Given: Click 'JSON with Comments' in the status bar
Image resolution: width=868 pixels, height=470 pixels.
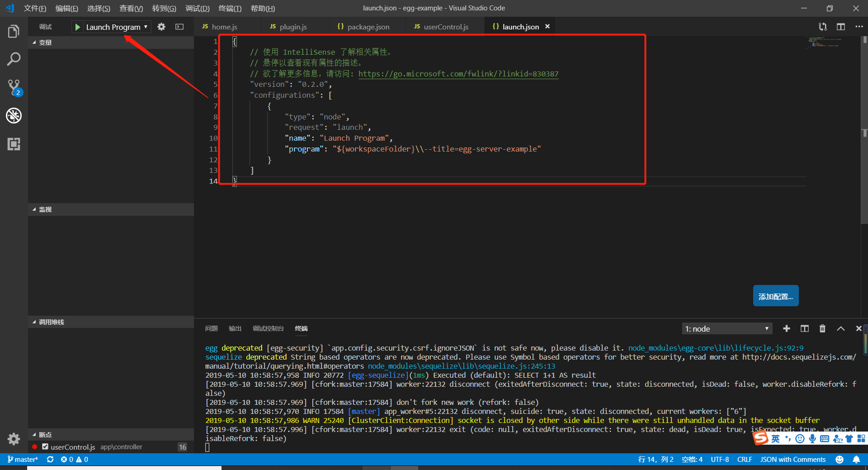Looking at the screenshot, I should (x=793, y=459).
